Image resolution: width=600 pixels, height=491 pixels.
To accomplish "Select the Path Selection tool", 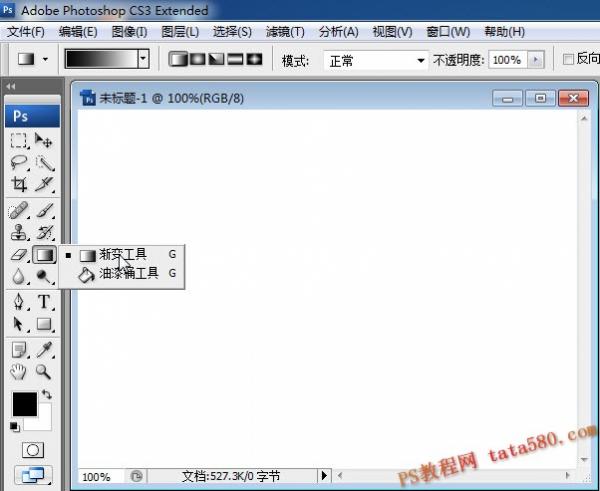I will pyautogui.click(x=18, y=324).
